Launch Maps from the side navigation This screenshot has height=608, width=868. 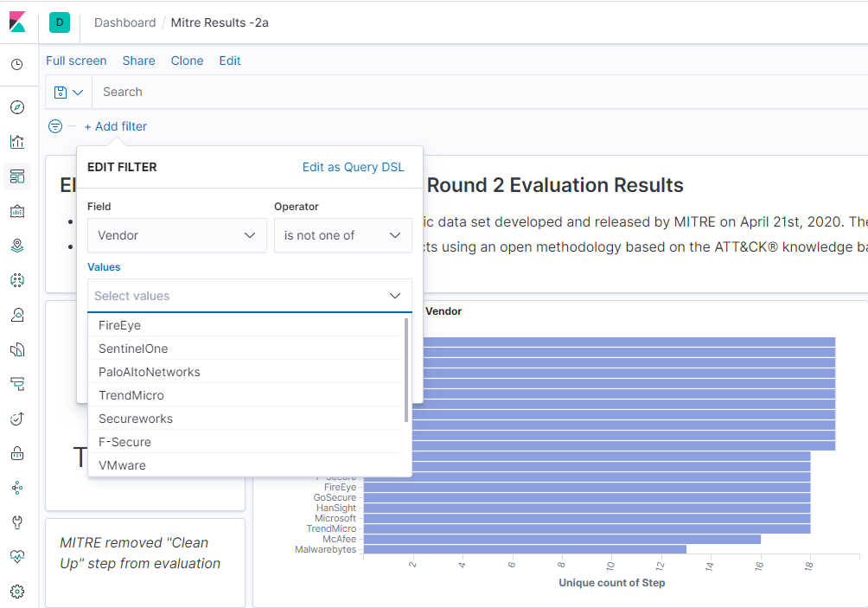click(x=17, y=246)
